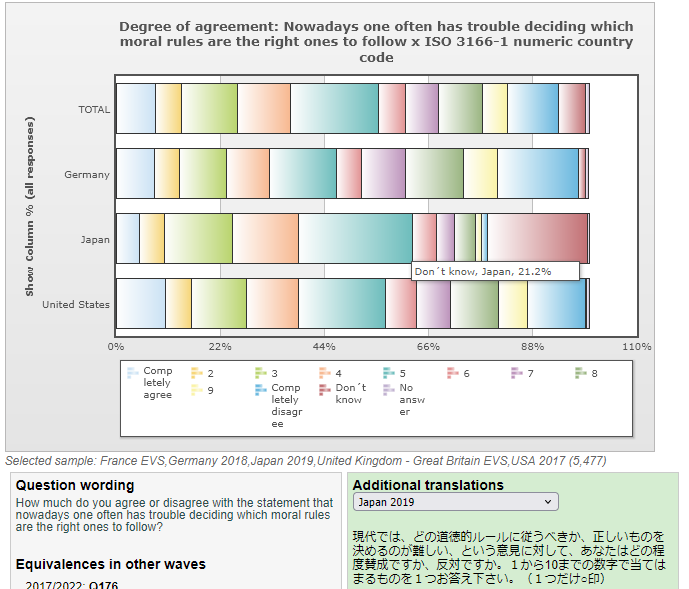The width and height of the screenshot is (689, 589).
Task: Click the tooltip 'Don't know, Japan, 21.2%'
Action: [x=495, y=271]
